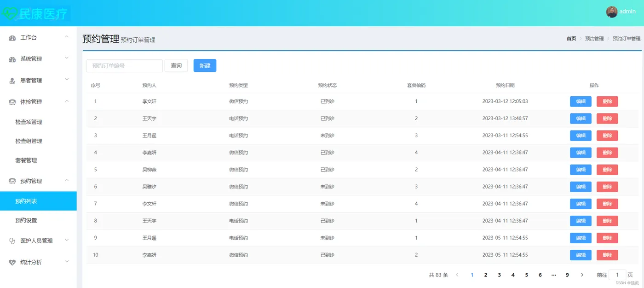Click the person icon beside 患者管理
Image resolution: width=644 pixels, height=288 pixels.
(12, 81)
